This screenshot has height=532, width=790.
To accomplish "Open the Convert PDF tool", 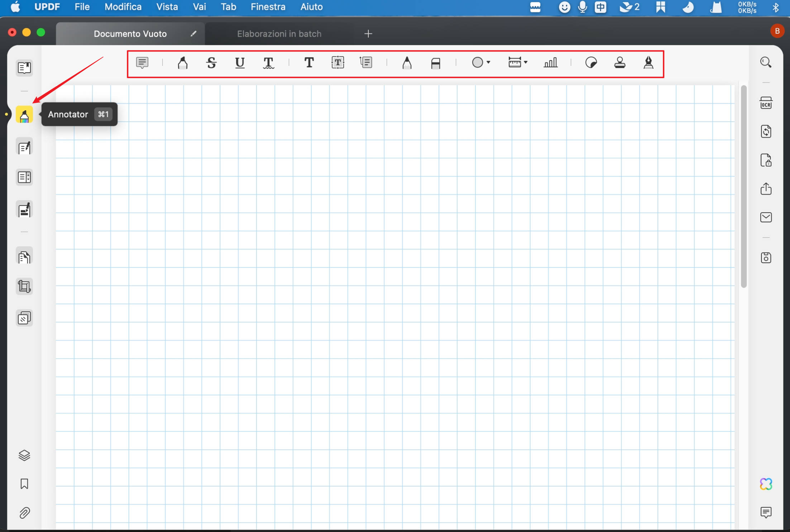I will pyautogui.click(x=766, y=131).
